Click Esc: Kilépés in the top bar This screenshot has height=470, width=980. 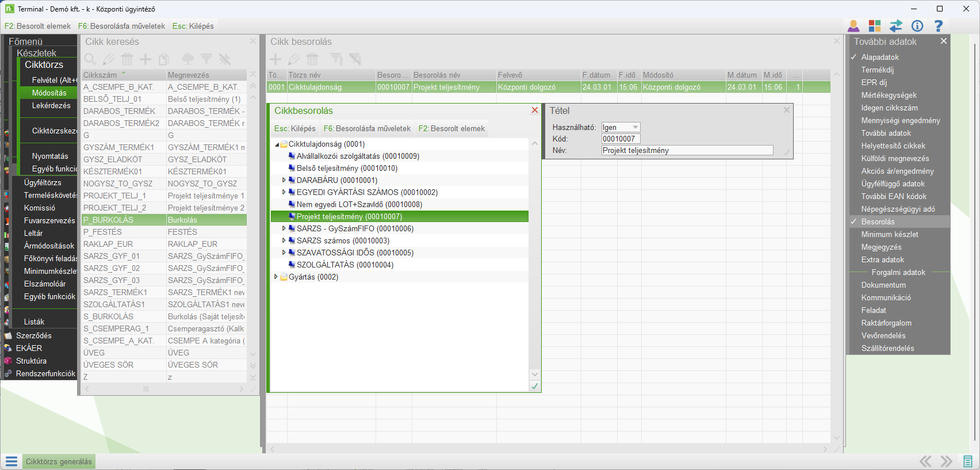tap(193, 26)
